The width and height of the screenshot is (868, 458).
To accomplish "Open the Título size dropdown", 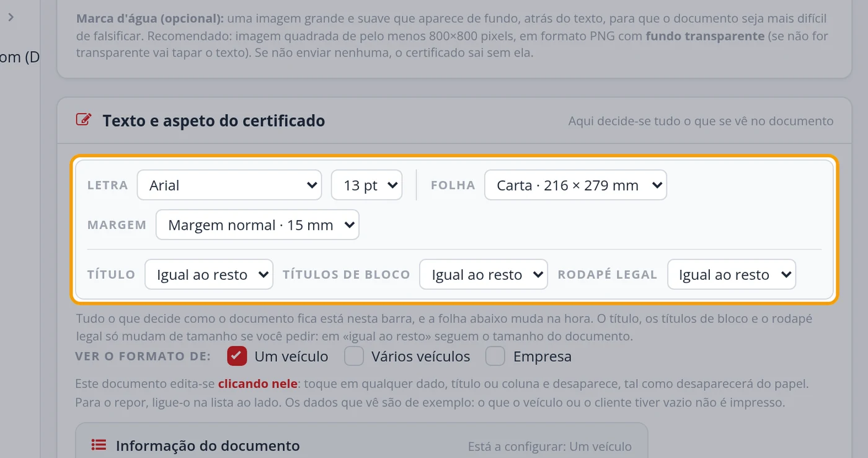I will coord(209,274).
